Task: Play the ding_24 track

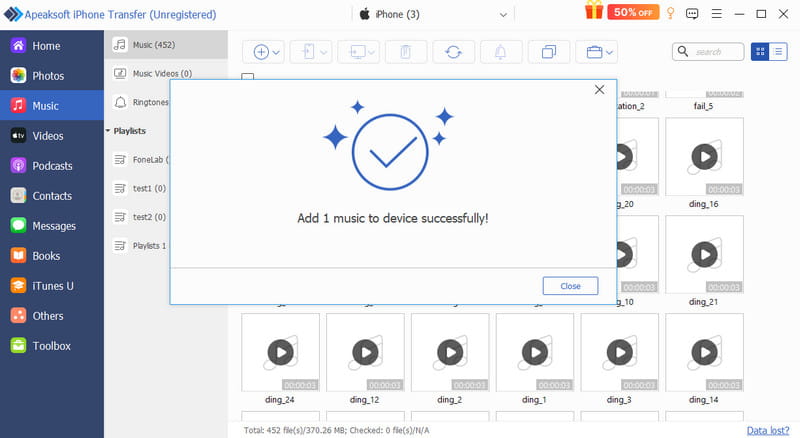Action: 281,352
